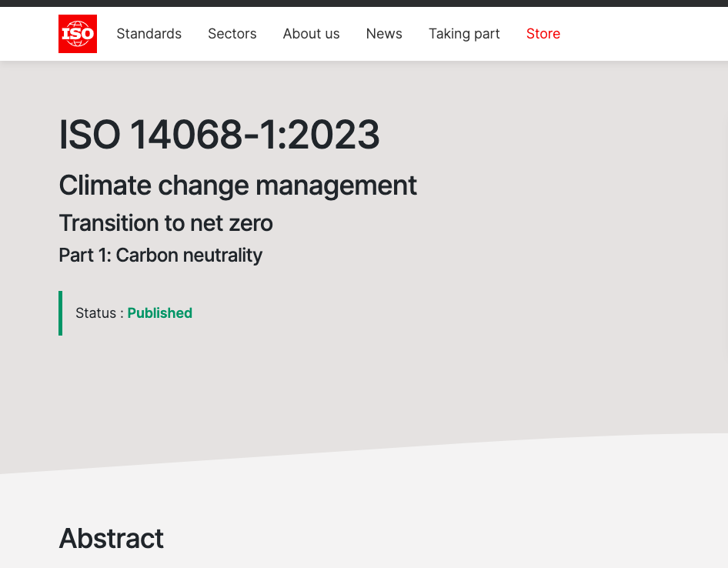Click empty gray hero area below Status
This screenshot has width=728, height=568.
(308, 385)
